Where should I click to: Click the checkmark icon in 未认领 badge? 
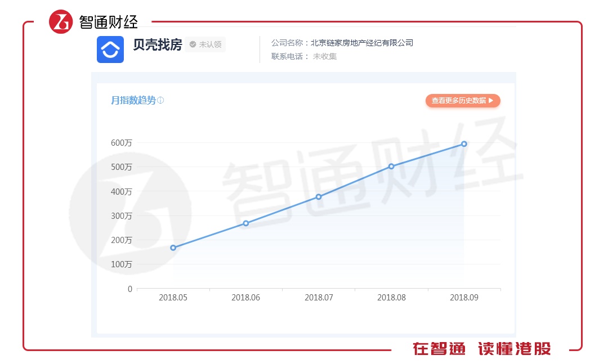coord(193,44)
